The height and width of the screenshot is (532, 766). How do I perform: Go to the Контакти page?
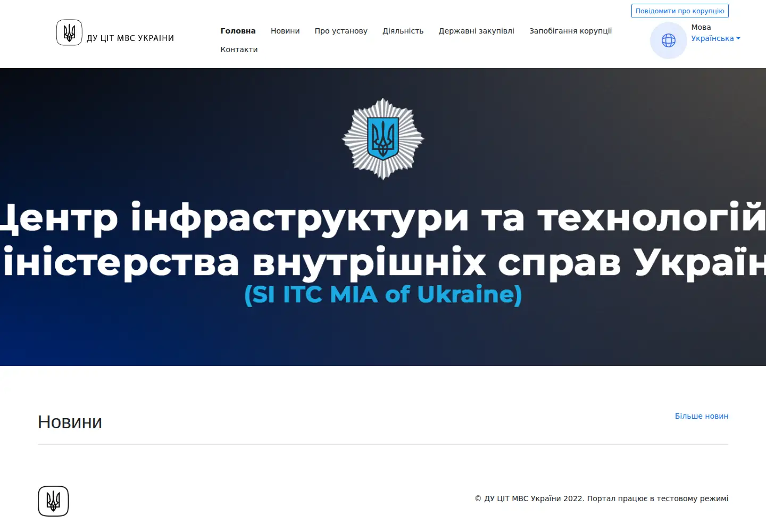click(x=239, y=49)
